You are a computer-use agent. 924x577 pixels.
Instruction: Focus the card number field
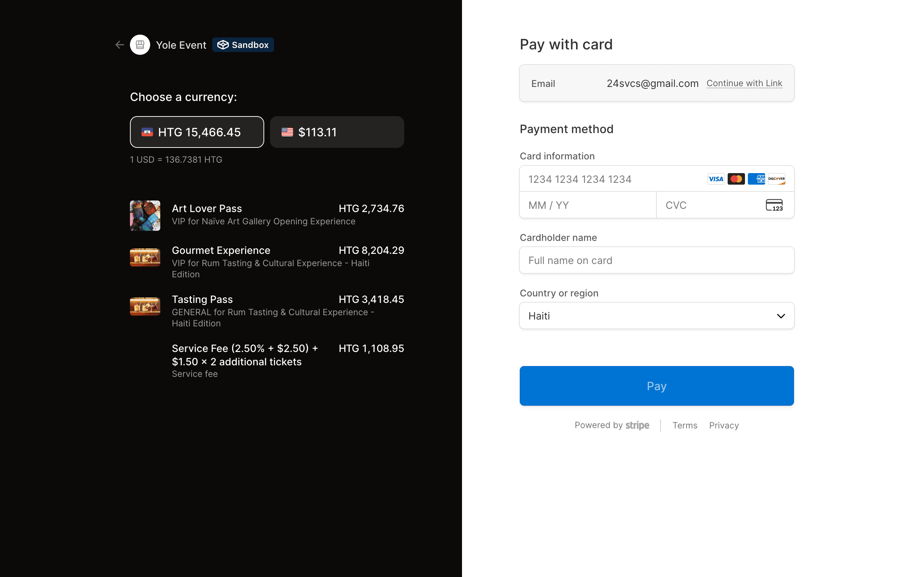click(611, 179)
